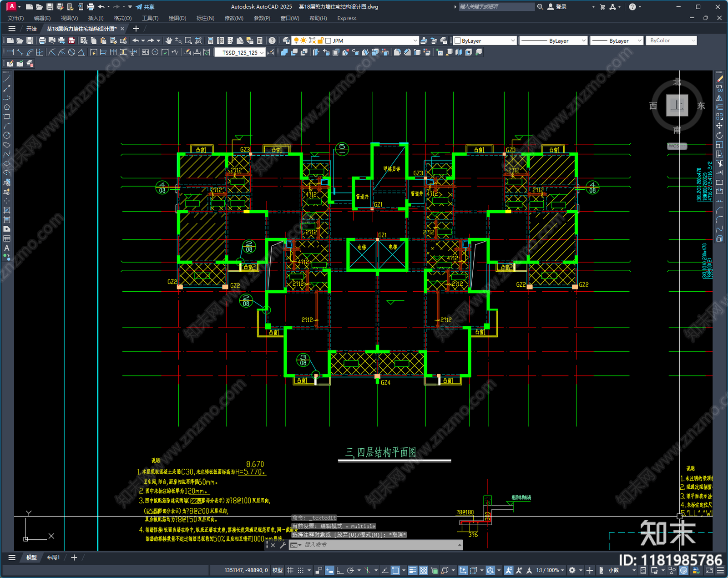The width and height of the screenshot is (728, 578).
Task: Select the Linear dimension tool
Action: 10,52
